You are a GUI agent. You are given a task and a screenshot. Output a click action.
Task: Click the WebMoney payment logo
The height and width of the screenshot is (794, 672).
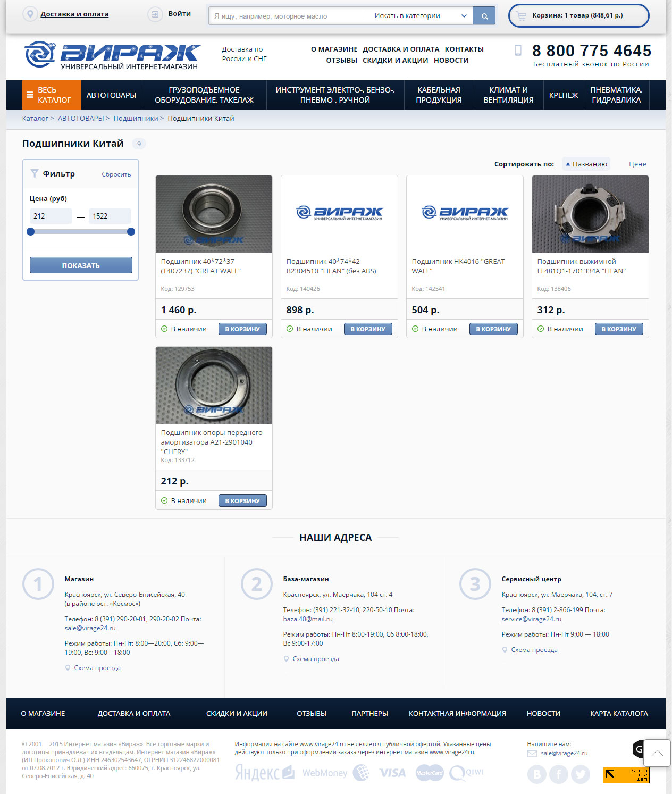335,773
